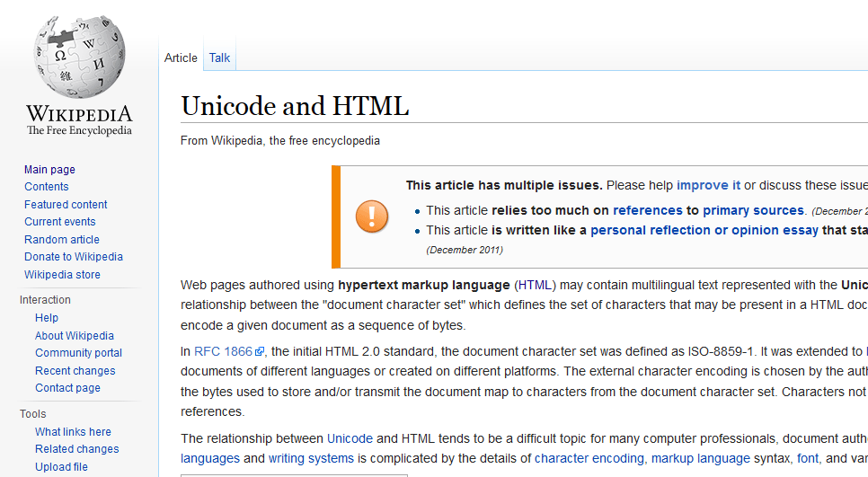This screenshot has height=477, width=868.
Task: Click the 'WIKIPEDIA' wordmark under the globe
Action: click(x=79, y=114)
